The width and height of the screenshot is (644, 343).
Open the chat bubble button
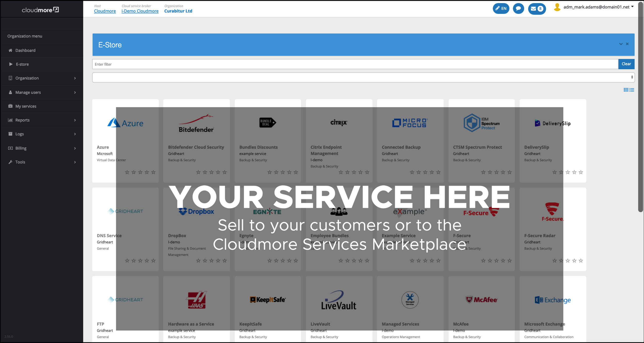[x=518, y=8]
